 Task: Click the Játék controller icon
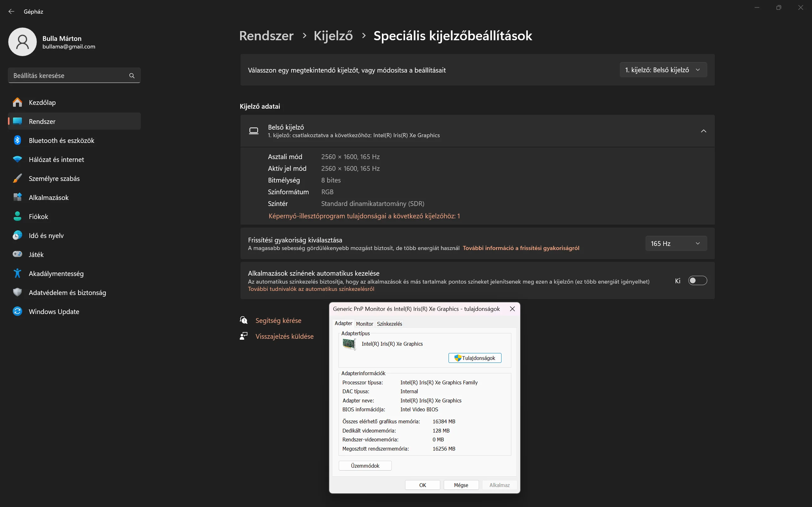click(17, 254)
